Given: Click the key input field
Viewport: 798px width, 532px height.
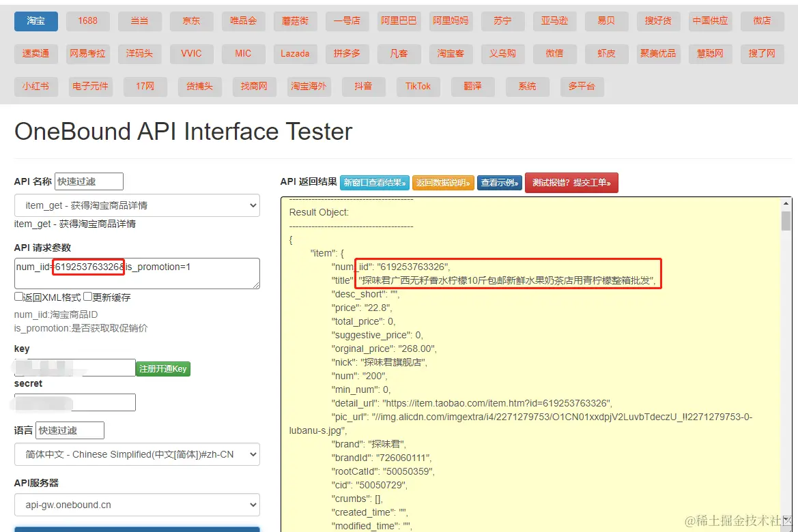Looking at the screenshot, I should click(75, 368).
